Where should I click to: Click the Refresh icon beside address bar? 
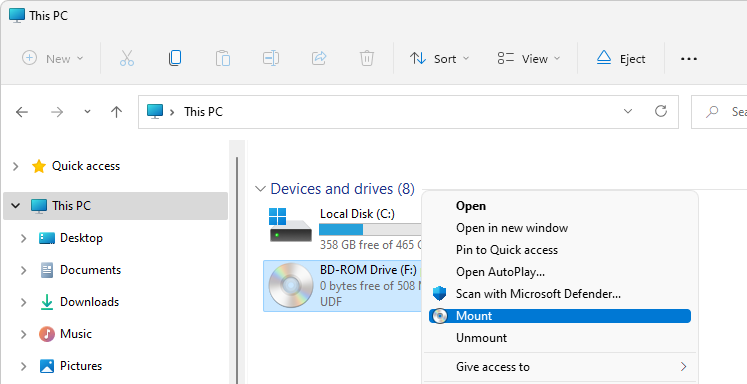(x=661, y=111)
